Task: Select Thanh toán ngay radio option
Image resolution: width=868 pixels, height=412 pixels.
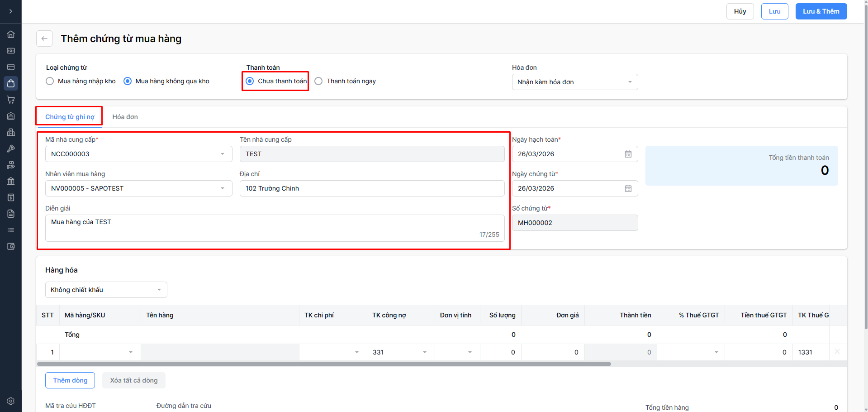Action: tap(319, 81)
